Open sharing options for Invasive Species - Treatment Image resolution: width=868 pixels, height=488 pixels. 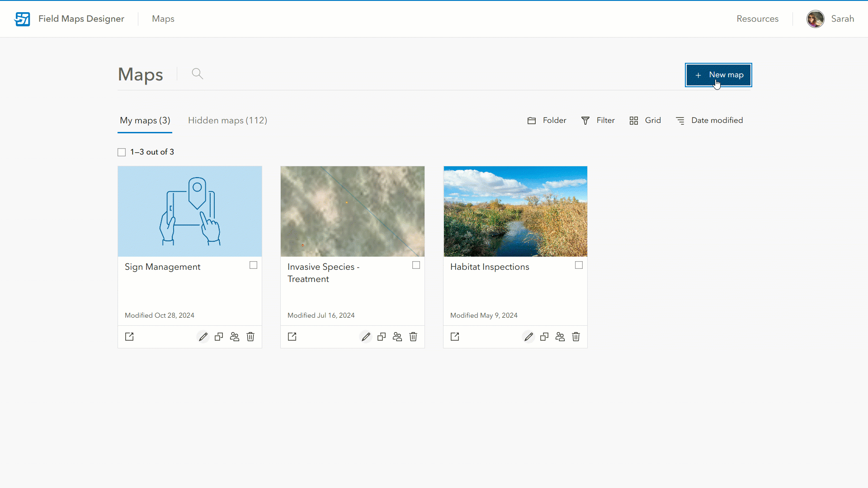coord(397,337)
